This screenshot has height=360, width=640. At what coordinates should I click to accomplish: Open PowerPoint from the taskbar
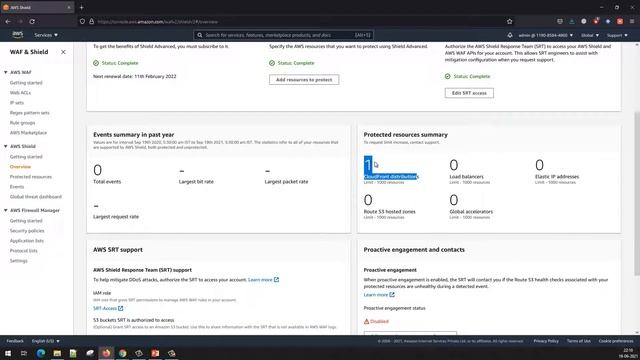point(155,353)
